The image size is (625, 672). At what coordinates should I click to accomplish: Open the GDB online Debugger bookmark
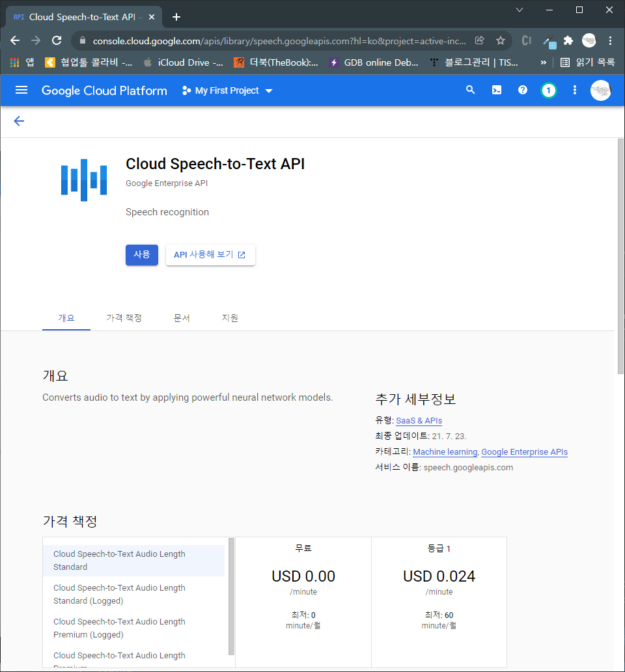(374, 62)
